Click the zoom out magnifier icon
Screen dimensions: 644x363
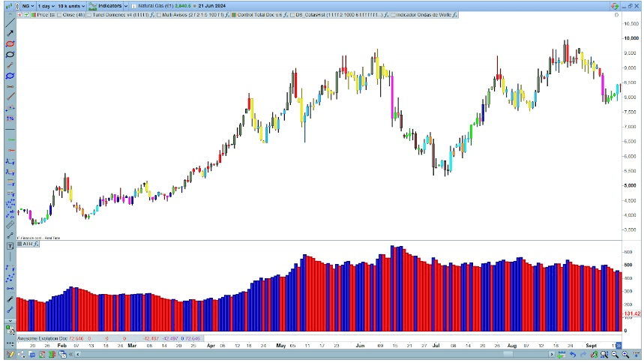pos(616,354)
